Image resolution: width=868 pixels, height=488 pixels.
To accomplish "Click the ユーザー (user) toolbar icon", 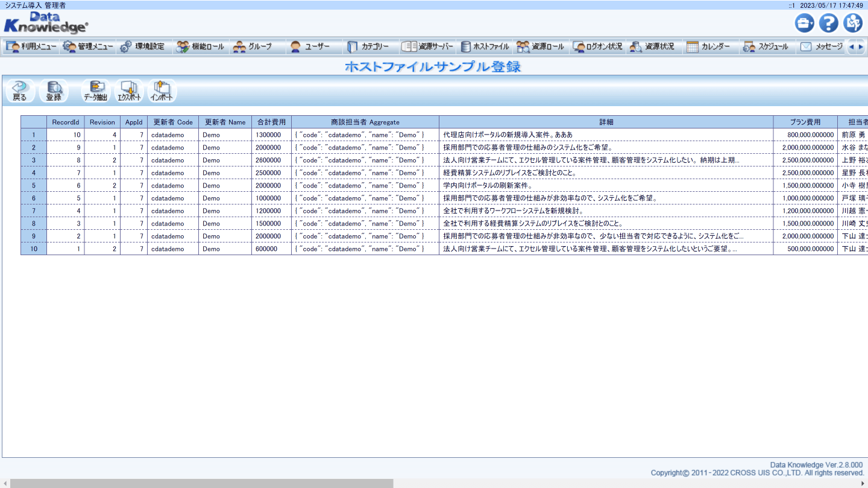I will point(310,46).
